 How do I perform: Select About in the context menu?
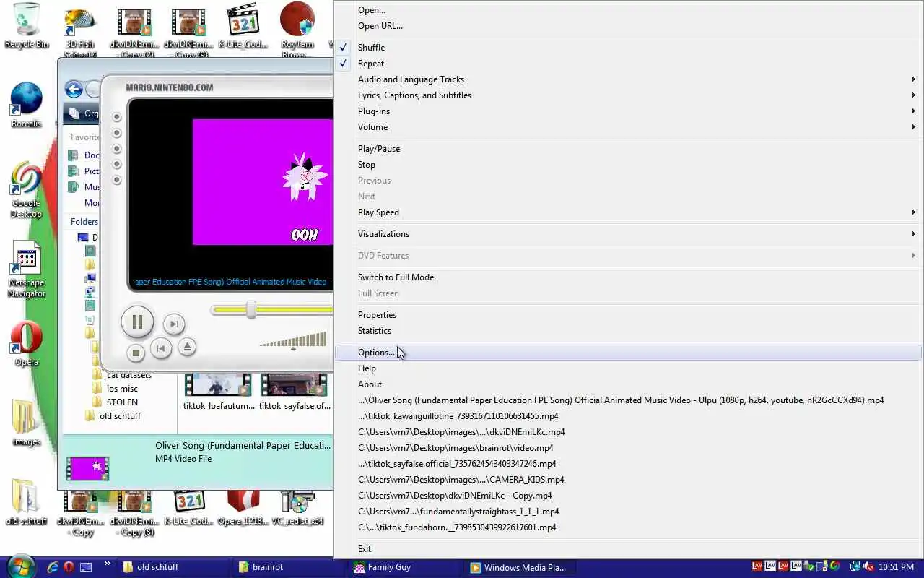(x=627, y=384)
